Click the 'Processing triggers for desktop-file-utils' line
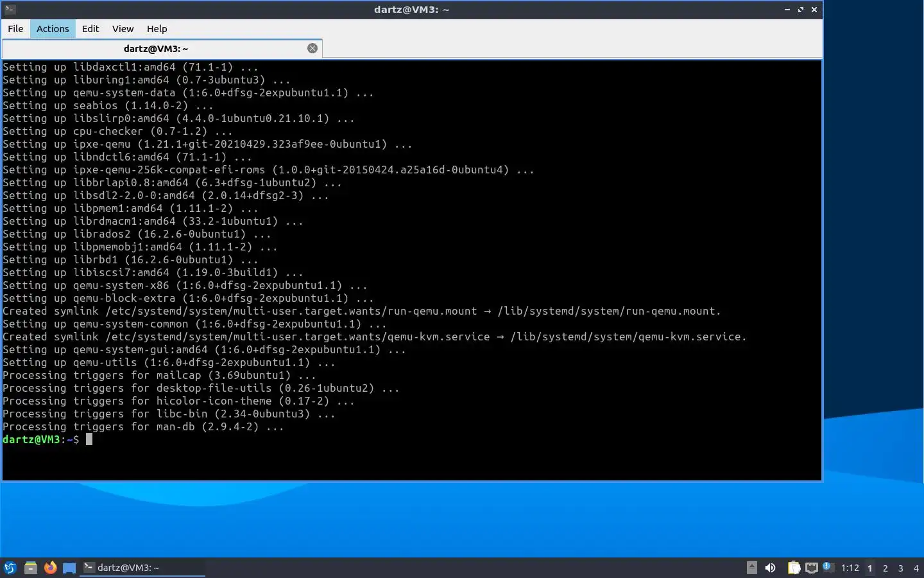Viewport: 924px width, 578px height. 201,388
